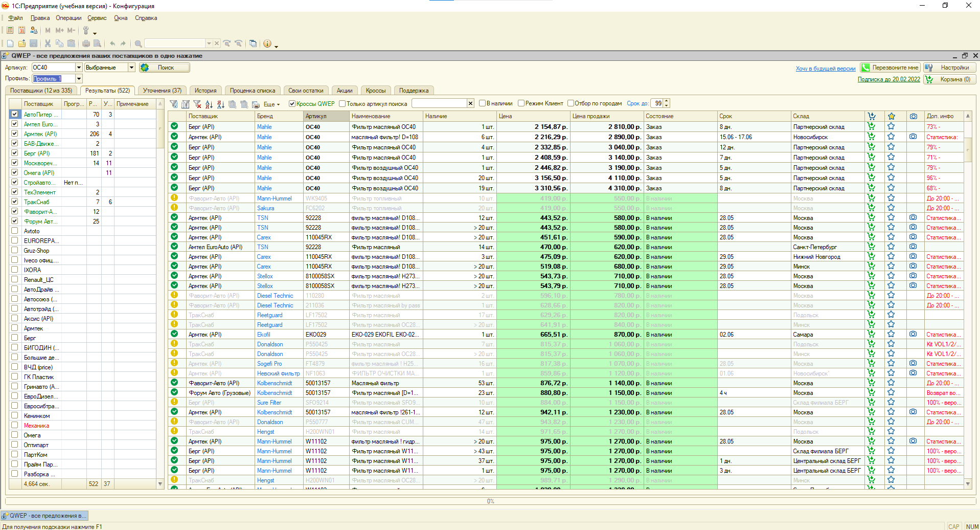Open the Корзина (0) button
The width and height of the screenshot is (980, 530).
pos(950,79)
